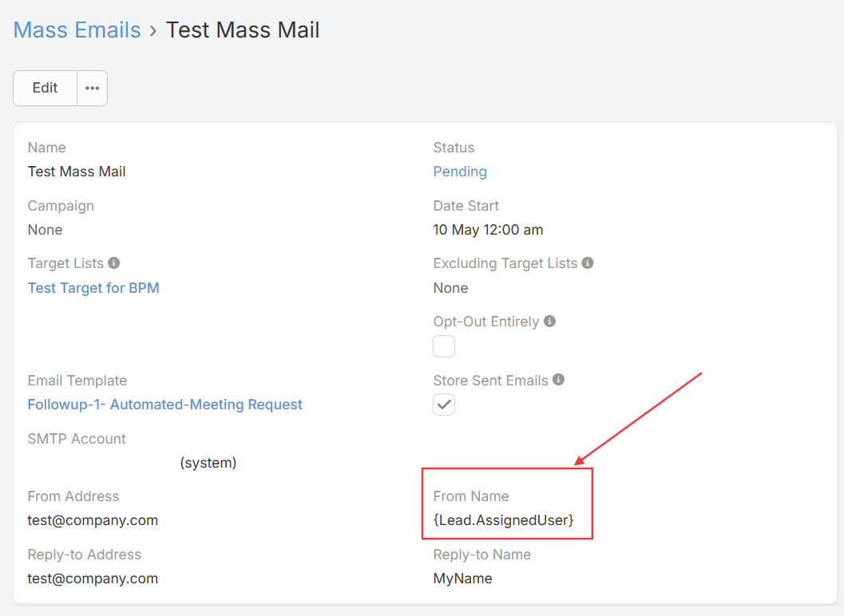Open the Test Target for BPM list

pos(93,288)
